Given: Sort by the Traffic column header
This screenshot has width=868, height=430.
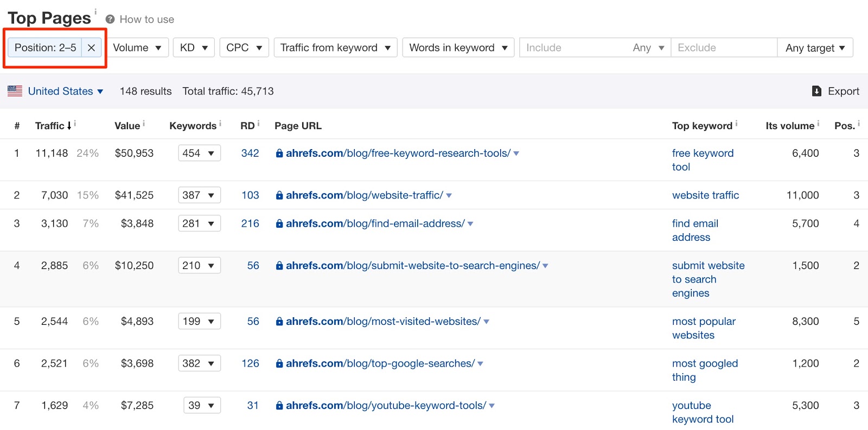Looking at the screenshot, I should pos(53,126).
